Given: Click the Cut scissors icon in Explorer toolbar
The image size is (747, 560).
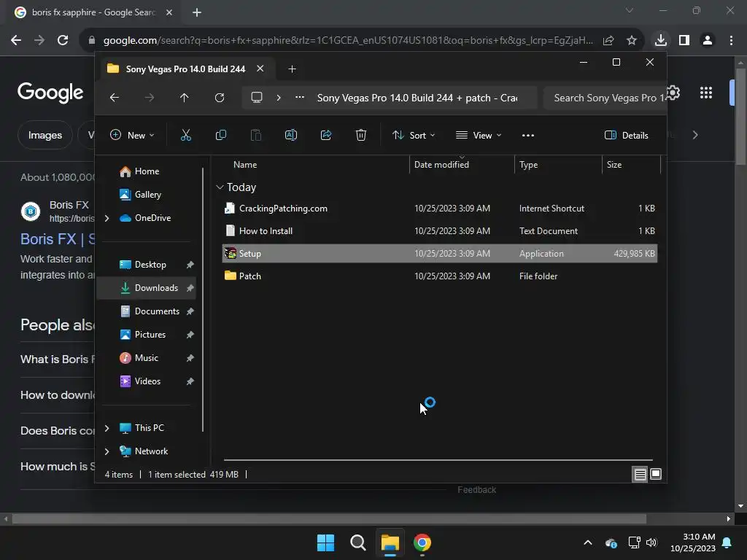Looking at the screenshot, I should click(186, 135).
